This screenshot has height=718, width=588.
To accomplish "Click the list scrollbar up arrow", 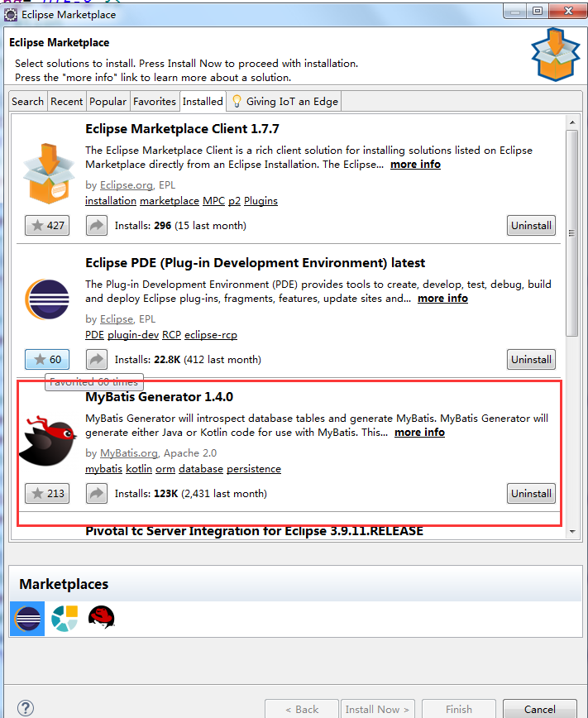I will (x=572, y=122).
